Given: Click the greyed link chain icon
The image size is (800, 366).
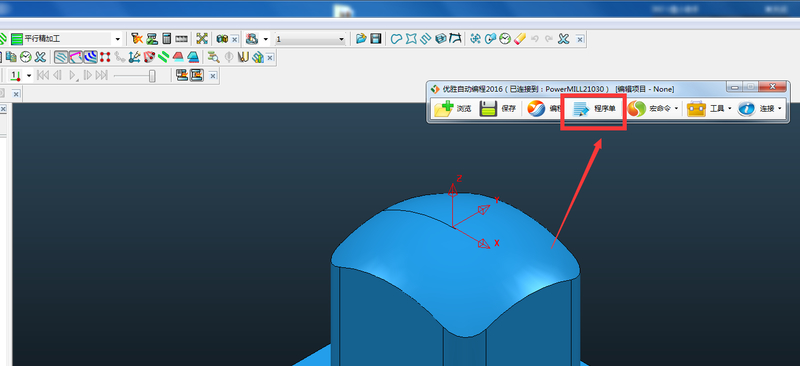Looking at the screenshot, I should [x=120, y=57].
